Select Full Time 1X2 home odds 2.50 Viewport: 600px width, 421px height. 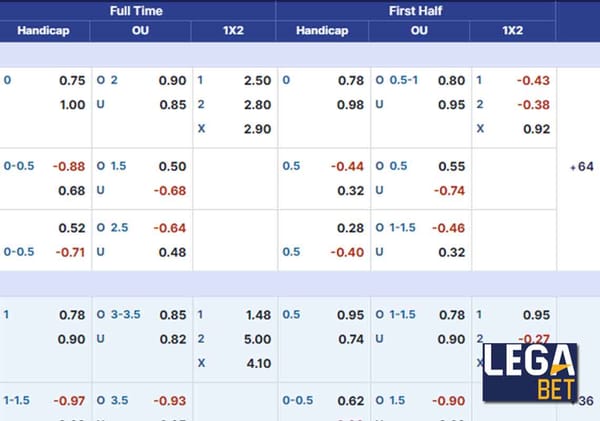coord(258,80)
